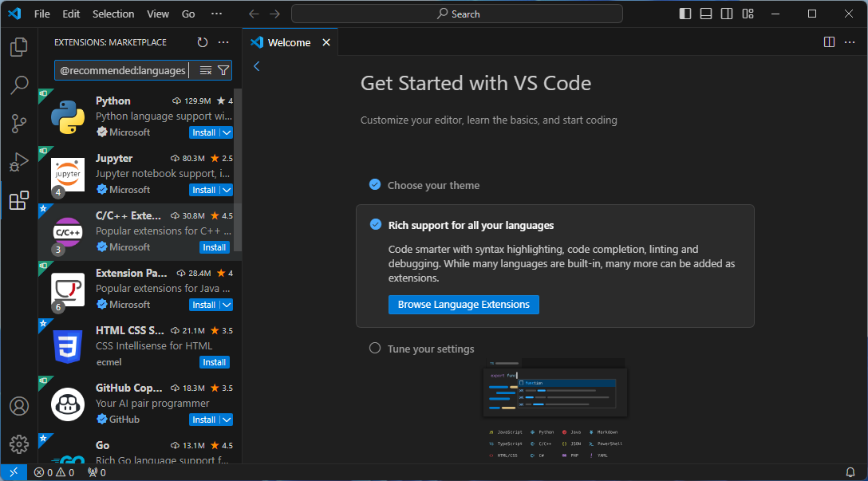Open the Explorer view in activity bar
The width and height of the screenshot is (868, 481).
(19, 48)
